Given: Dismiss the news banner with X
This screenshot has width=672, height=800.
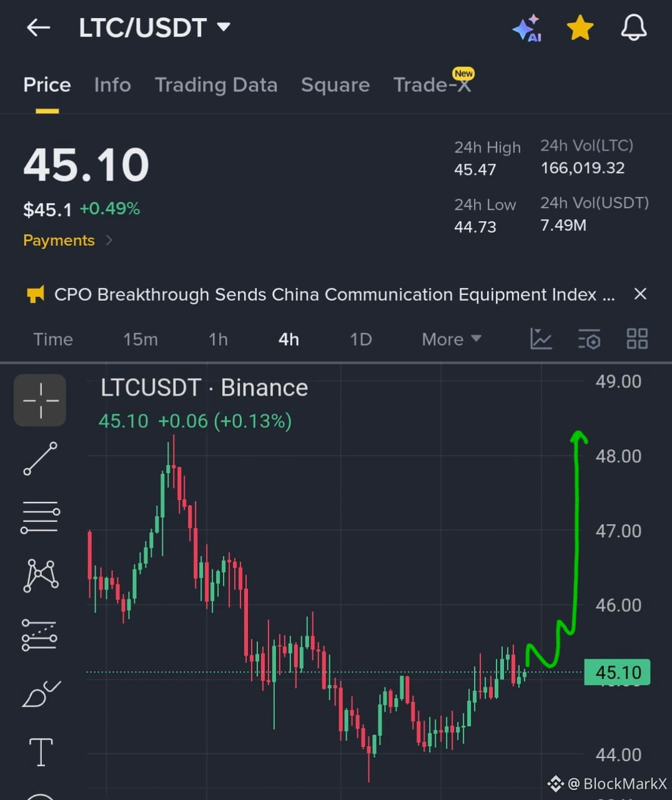Looking at the screenshot, I should [x=640, y=294].
